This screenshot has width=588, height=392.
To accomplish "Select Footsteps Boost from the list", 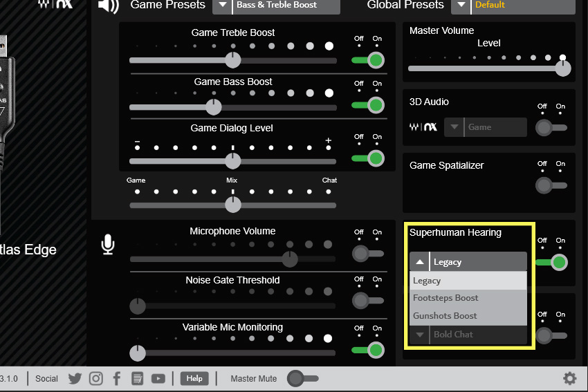I will pyautogui.click(x=445, y=298).
